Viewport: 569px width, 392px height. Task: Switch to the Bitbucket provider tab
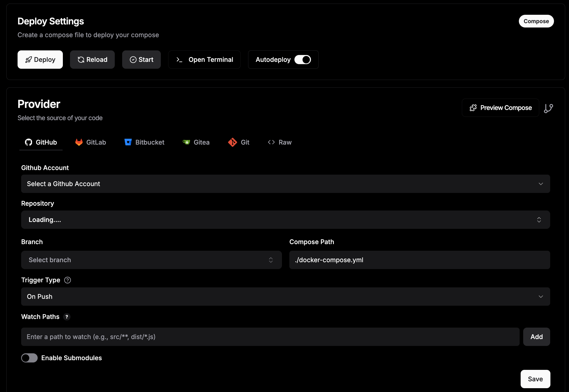click(x=144, y=142)
